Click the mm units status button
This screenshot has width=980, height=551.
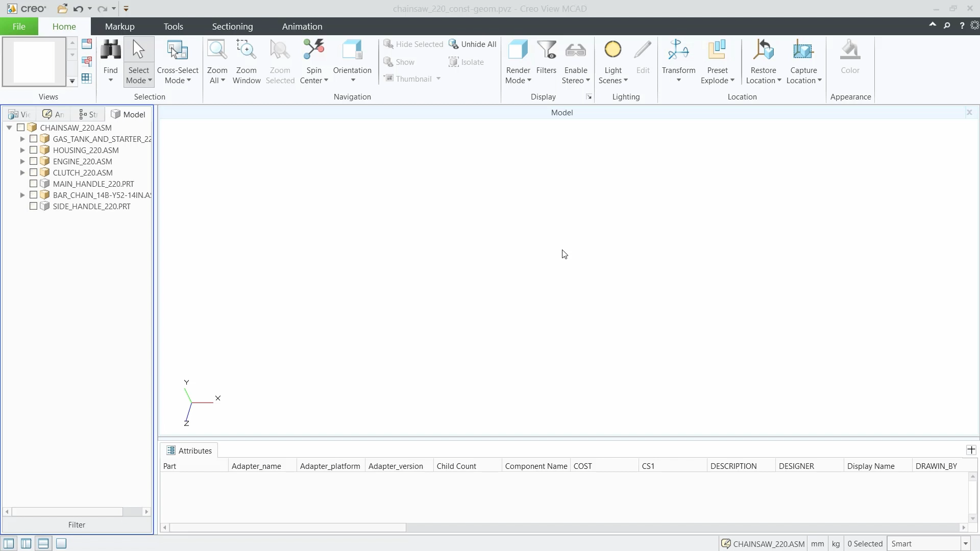(817, 544)
